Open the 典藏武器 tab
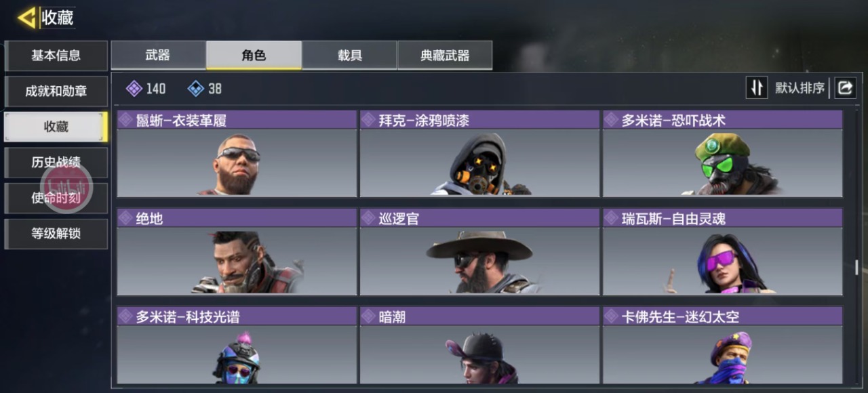This screenshot has height=393, width=868. (445, 56)
